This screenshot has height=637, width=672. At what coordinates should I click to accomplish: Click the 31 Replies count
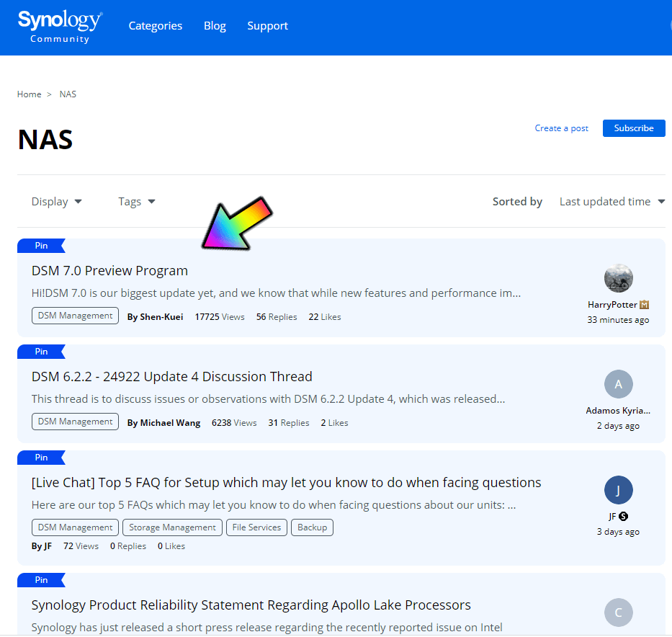(289, 423)
